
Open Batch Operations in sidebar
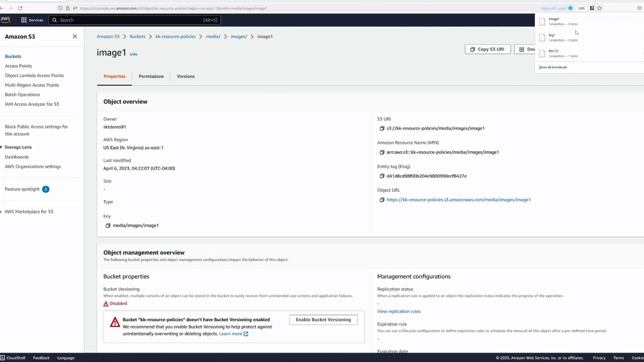(22, 95)
